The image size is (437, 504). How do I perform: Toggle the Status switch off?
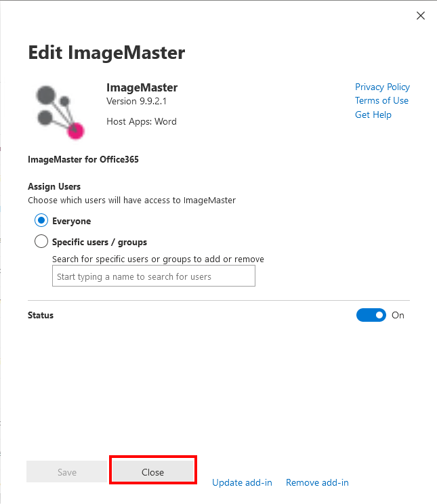click(x=371, y=315)
